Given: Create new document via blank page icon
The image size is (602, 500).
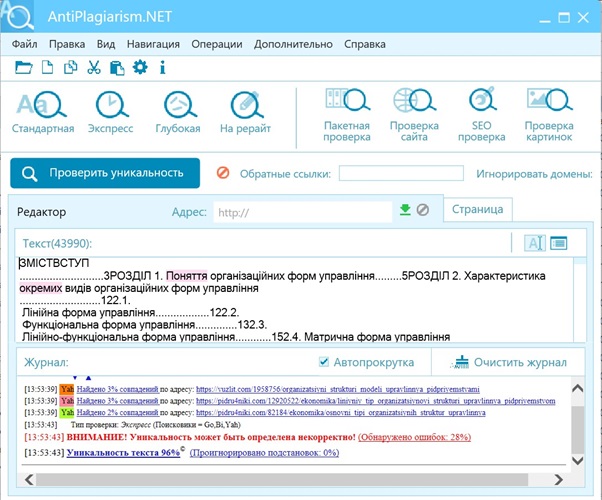Looking at the screenshot, I should 47,68.
